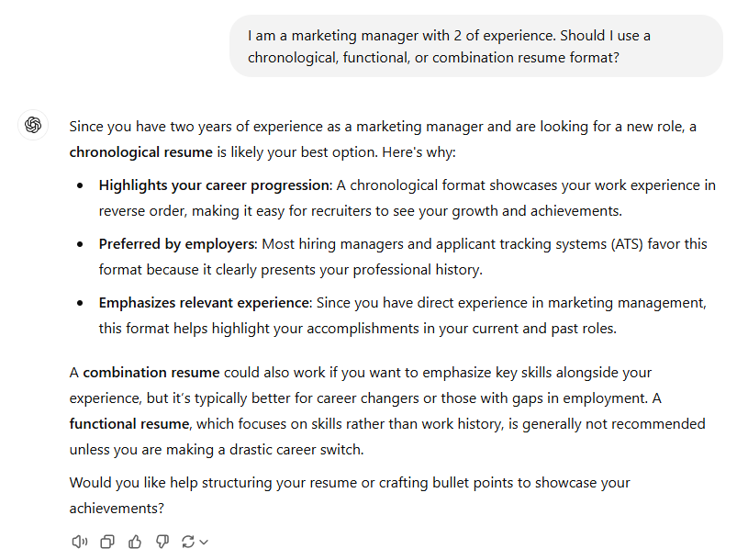Viewport: 748px width, 560px height.
Task: Give the response a thumbs up
Action: 135,542
